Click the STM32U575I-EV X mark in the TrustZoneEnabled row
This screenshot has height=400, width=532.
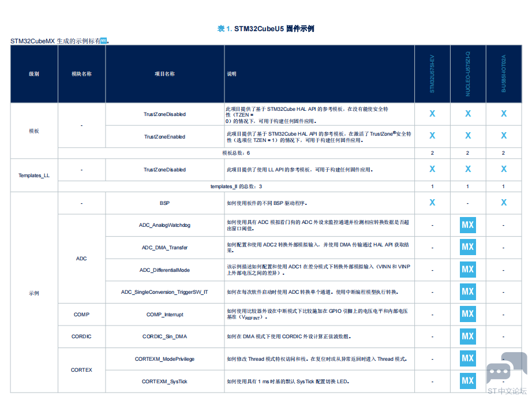click(x=432, y=136)
